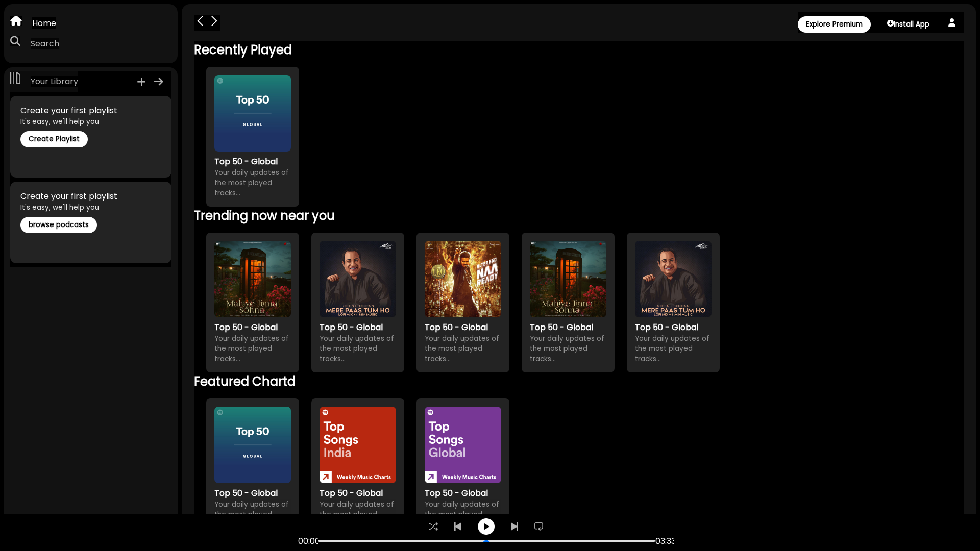Open Top 50 cover in Recently Played

(253, 113)
